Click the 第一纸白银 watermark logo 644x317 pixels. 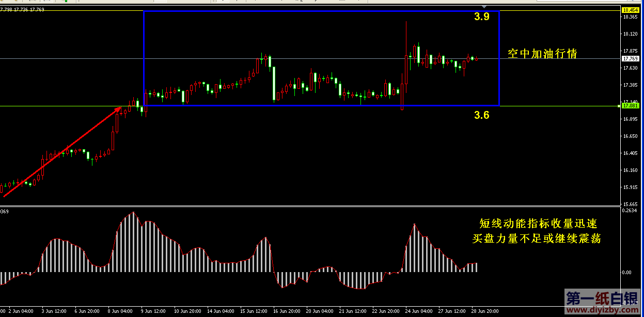[x=601, y=298]
